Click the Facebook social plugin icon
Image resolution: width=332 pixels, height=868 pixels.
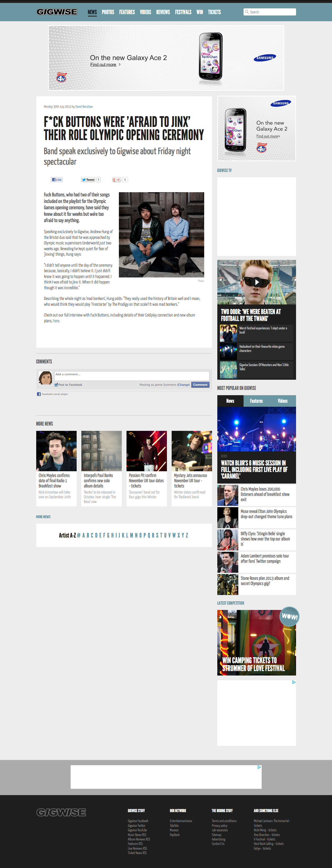39,394
